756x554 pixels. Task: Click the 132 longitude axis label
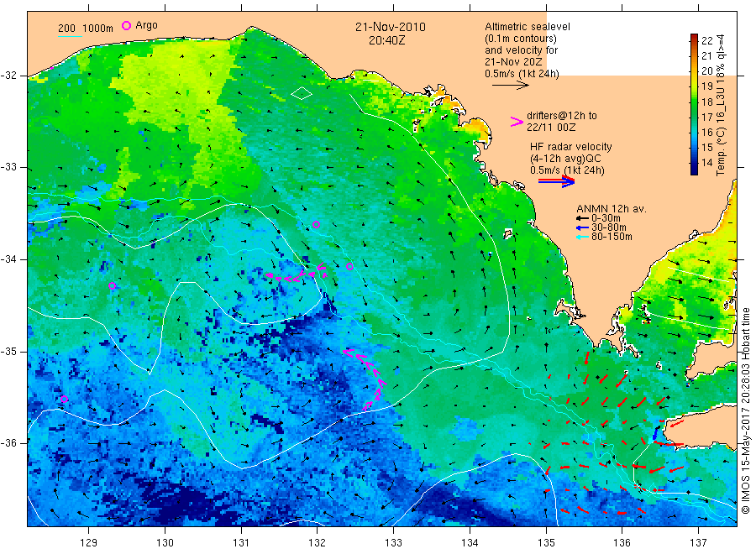pyautogui.click(x=318, y=543)
